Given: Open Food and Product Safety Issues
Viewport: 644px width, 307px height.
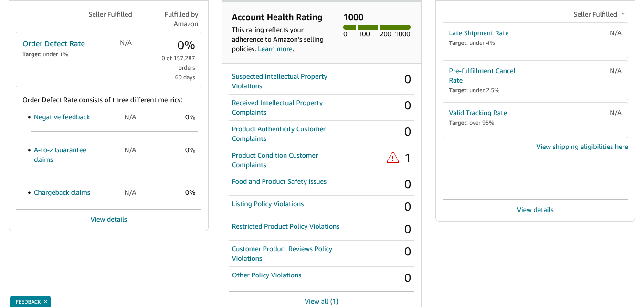Looking at the screenshot, I should point(279,181).
